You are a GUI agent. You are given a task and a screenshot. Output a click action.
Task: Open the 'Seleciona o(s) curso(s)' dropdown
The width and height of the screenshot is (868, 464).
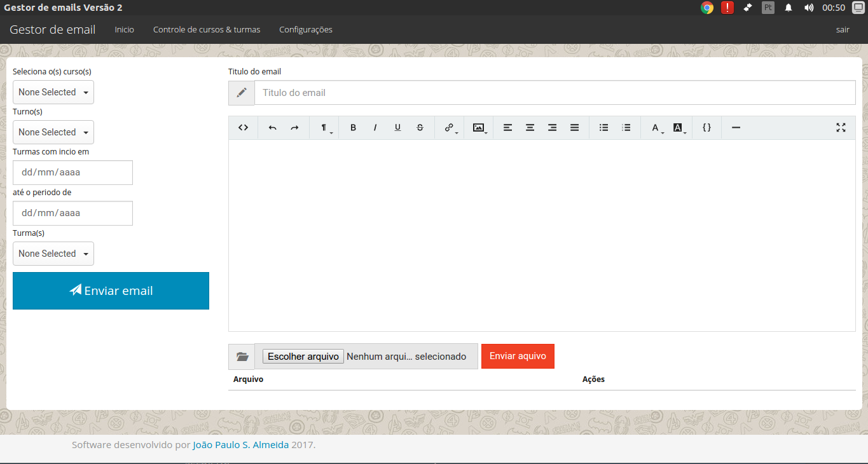[x=53, y=92]
